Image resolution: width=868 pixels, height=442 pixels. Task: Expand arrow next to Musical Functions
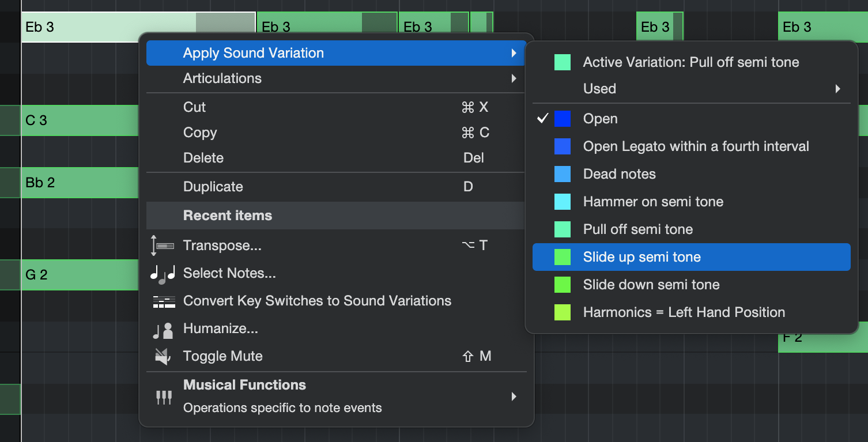tap(514, 396)
